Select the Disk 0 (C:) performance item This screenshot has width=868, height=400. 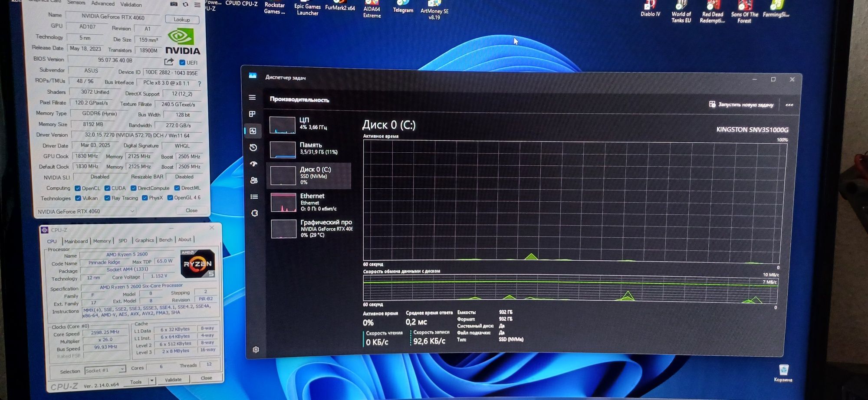point(310,176)
